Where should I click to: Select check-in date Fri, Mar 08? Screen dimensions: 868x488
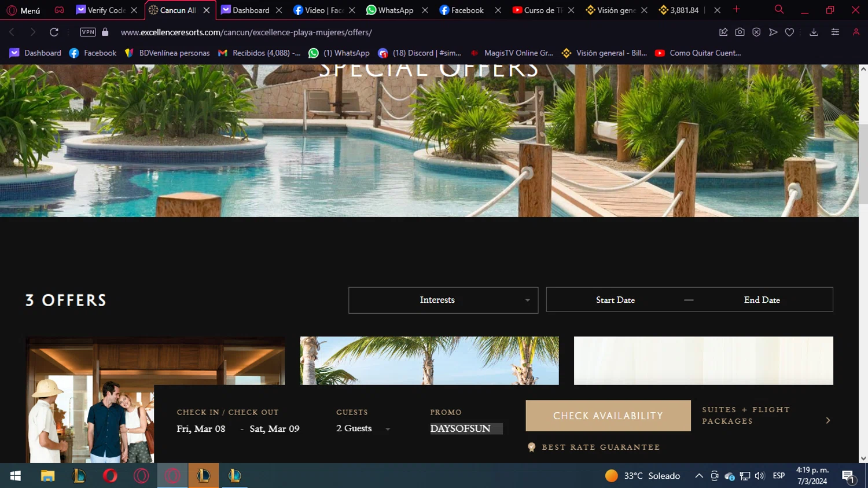click(x=201, y=429)
